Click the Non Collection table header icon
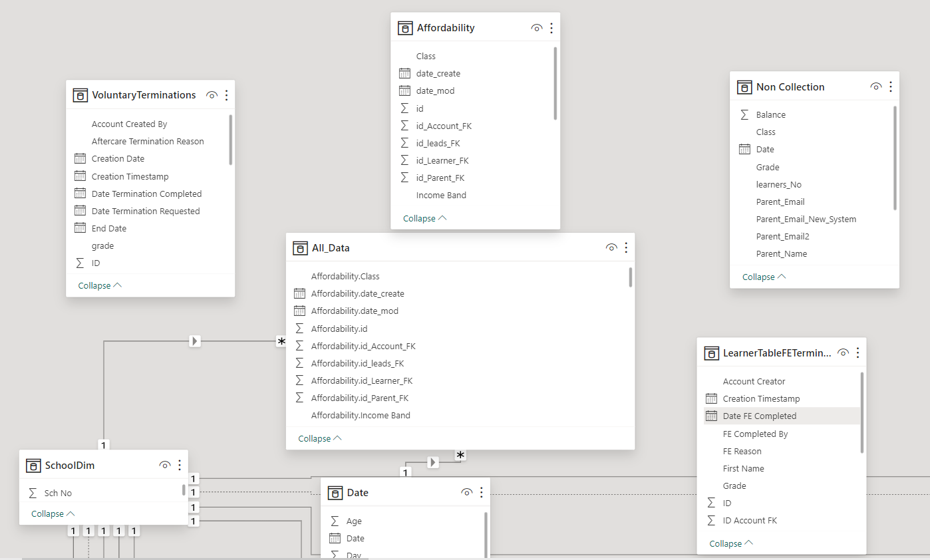930x560 pixels. pos(744,87)
